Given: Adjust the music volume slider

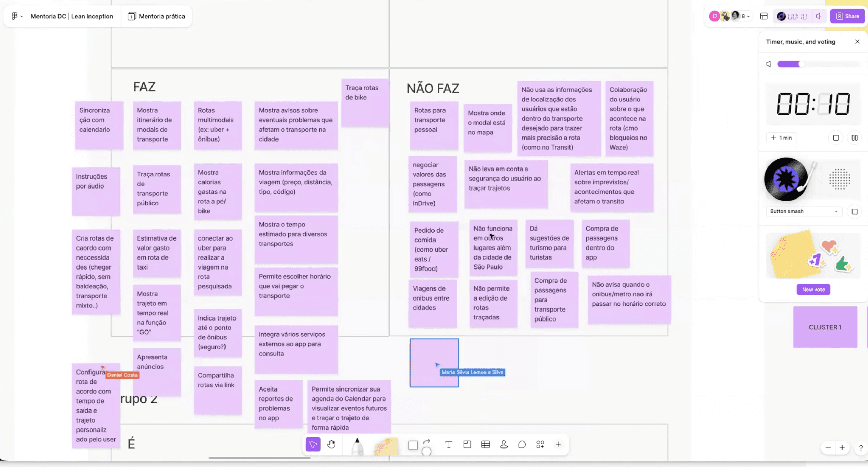Looking at the screenshot, I should (x=802, y=64).
